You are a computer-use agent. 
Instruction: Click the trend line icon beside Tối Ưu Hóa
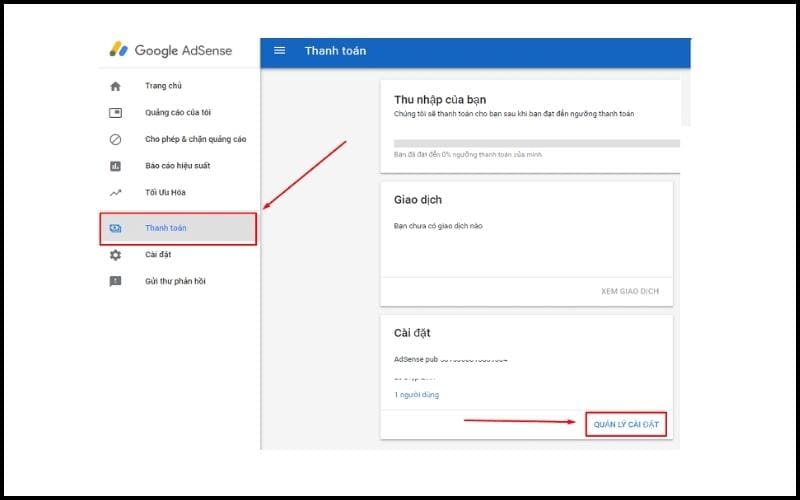point(115,193)
